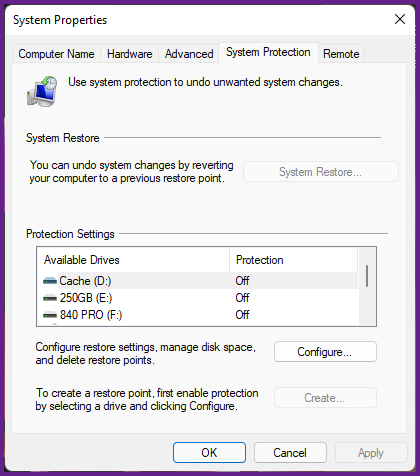Confirm with the OK button

[x=209, y=453]
